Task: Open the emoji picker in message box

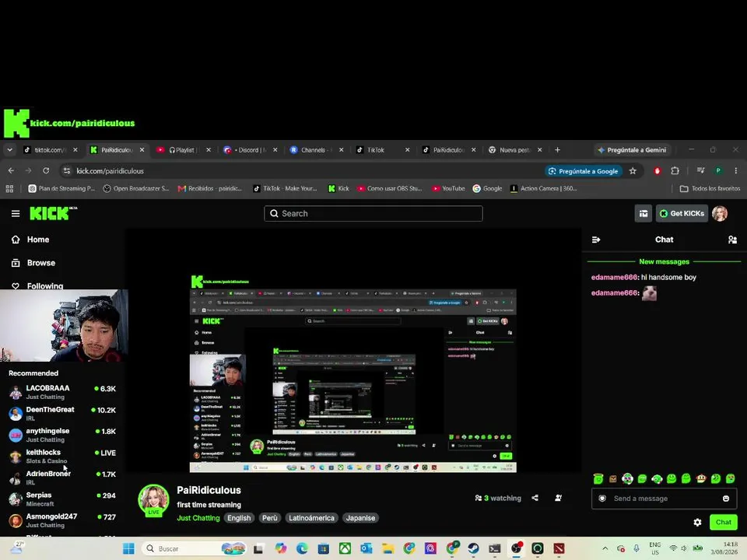Action: tap(725, 499)
